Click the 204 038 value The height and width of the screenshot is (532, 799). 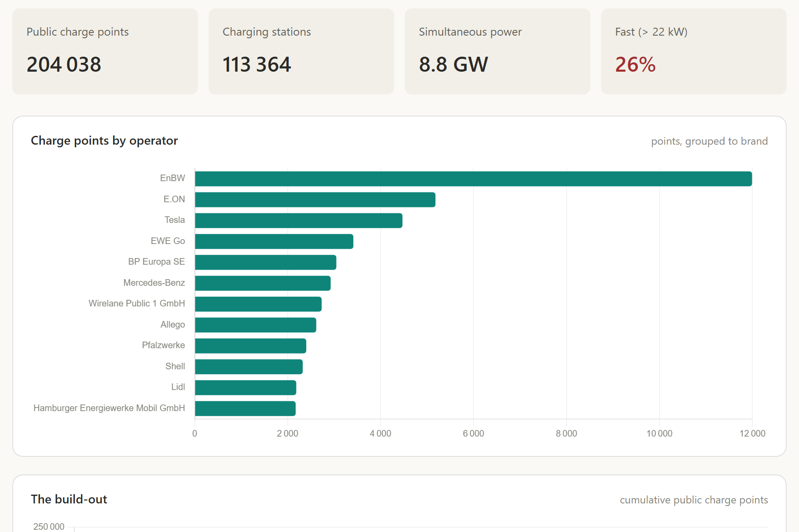pyautogui.click(x=64, y=65)
